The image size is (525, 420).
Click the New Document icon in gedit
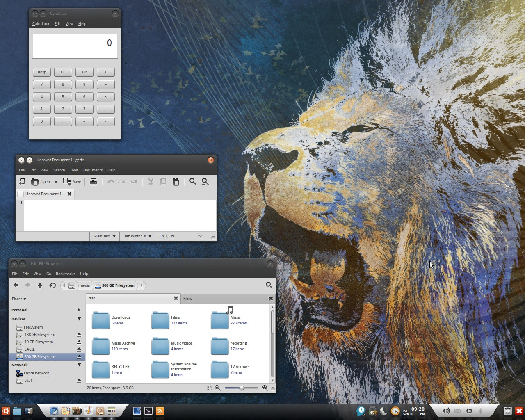coord(22,182)
